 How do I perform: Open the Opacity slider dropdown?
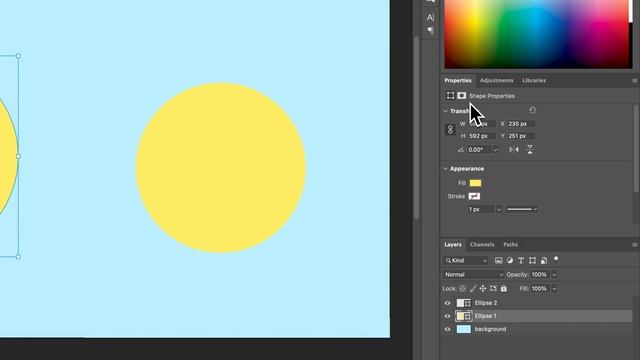pyautogui.click(x=554, y=275)
